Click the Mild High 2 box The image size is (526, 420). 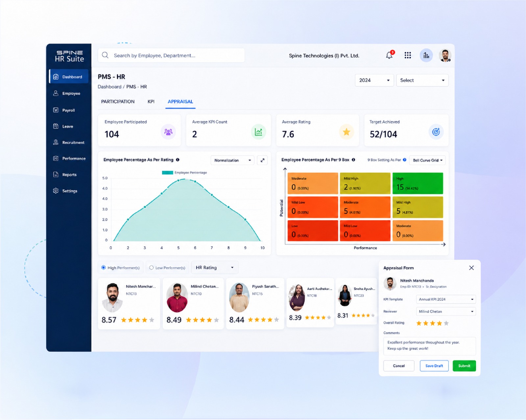[x=365, y=183]
